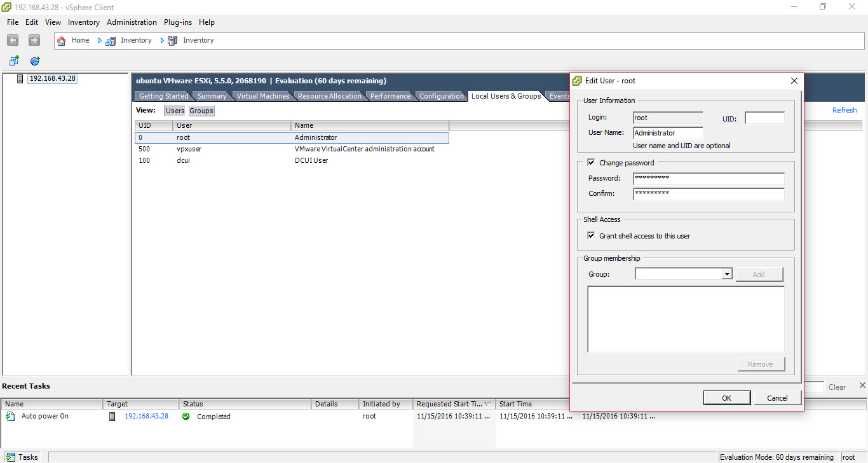
Task: Expand the first Inventory breadcrumb arrow
Action: pos(100,40)
